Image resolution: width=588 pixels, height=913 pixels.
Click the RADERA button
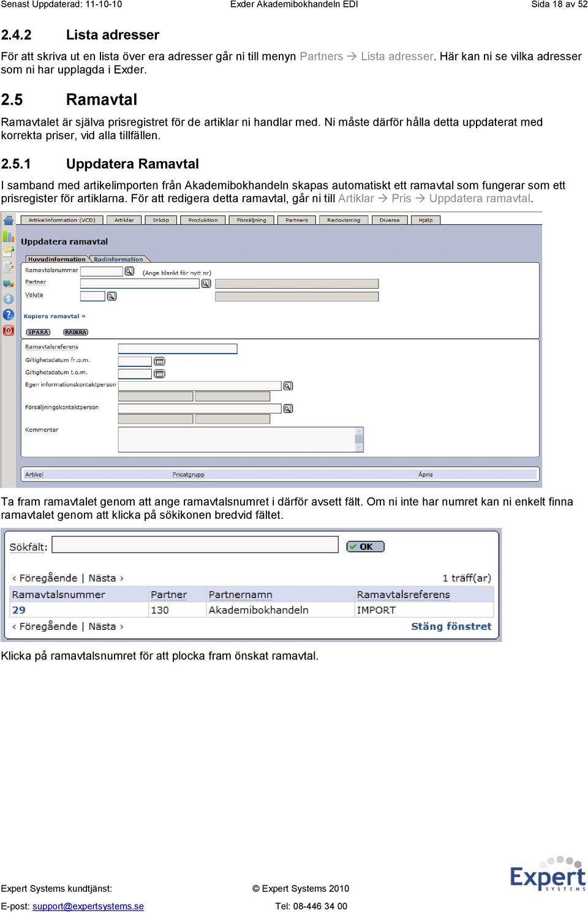pos(75,332)
